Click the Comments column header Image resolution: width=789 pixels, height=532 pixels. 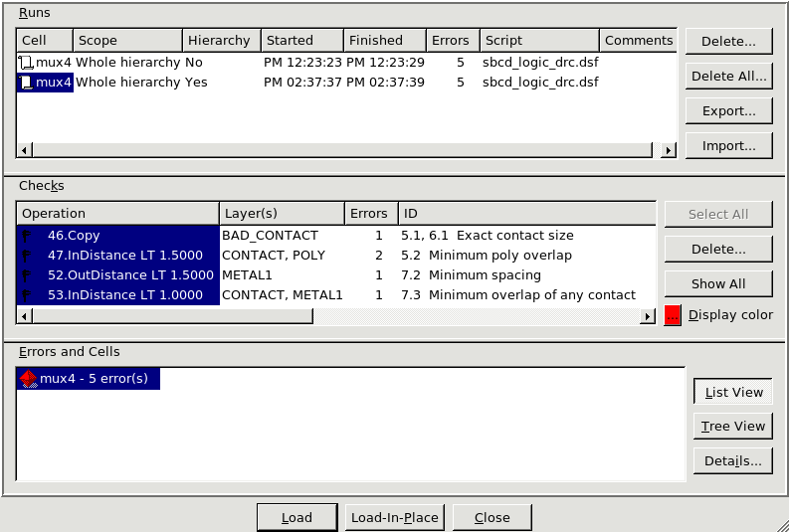click(x=639, y=40)
